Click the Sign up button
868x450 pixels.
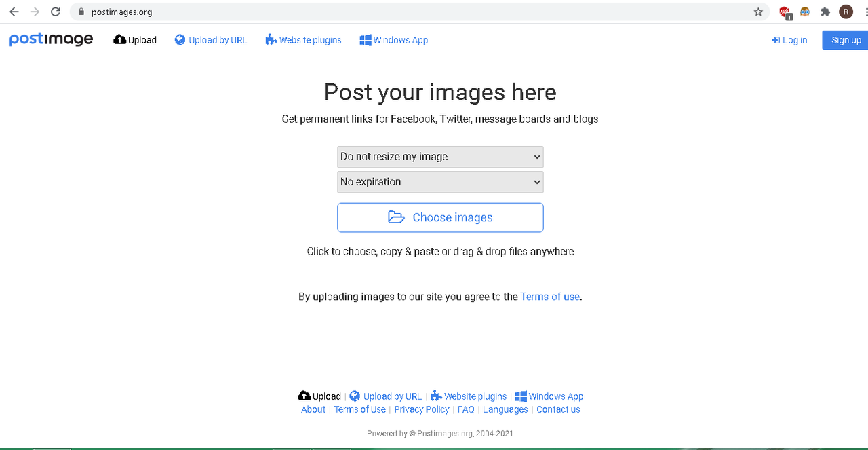(846, 40)
